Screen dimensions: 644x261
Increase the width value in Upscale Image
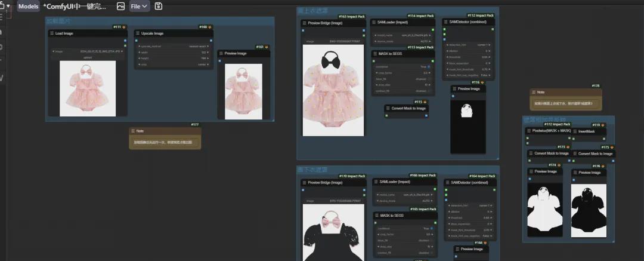click(x=208, y=53)
